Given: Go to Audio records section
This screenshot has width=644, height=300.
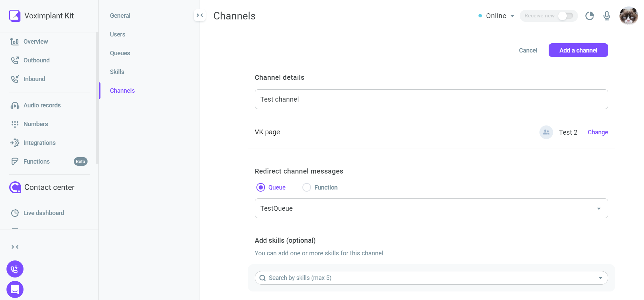Looking at the screenshot, I should [42, 105].
